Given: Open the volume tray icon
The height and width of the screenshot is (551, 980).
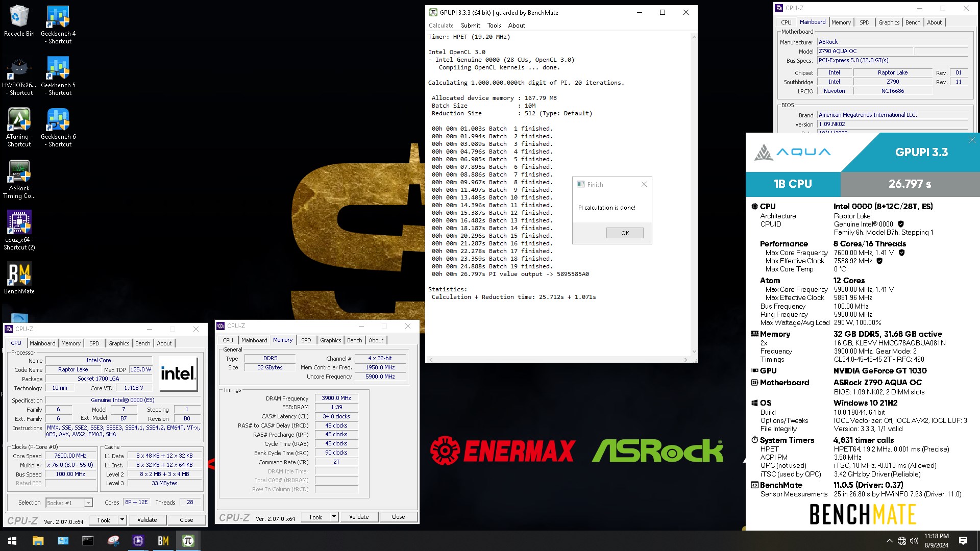Looking at the screenshot, I should 914,541.
